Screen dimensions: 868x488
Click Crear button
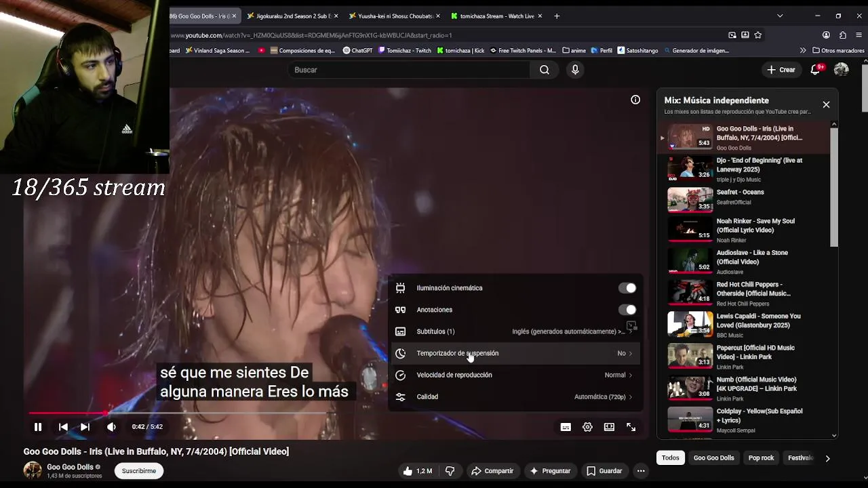[781, 70]
